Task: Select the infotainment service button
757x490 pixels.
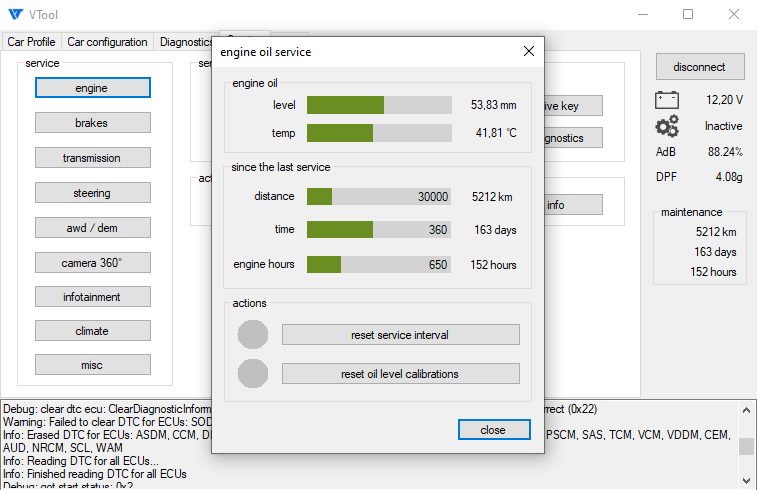Action: [x=92, y=297]
